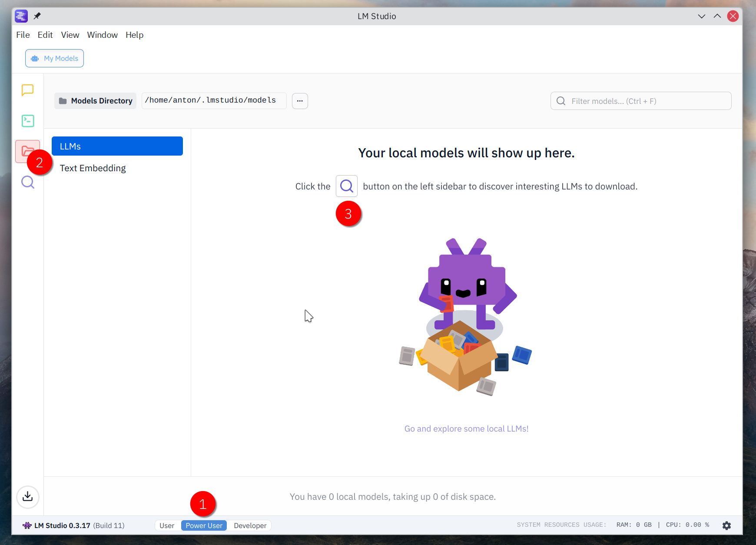Image resolution: width=756 pixels, height=545 pixels.
Task: Select the LLMs category
Action: pyautogui.click(x=117, y=146)
